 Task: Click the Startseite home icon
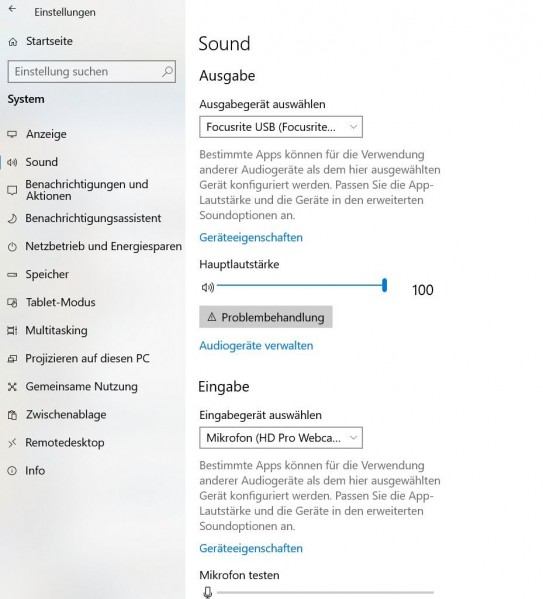(x=13, y=42)
